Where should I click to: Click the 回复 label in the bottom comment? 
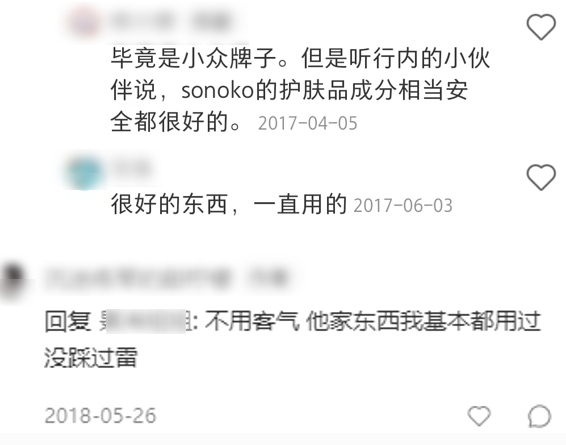pos(68,321)
